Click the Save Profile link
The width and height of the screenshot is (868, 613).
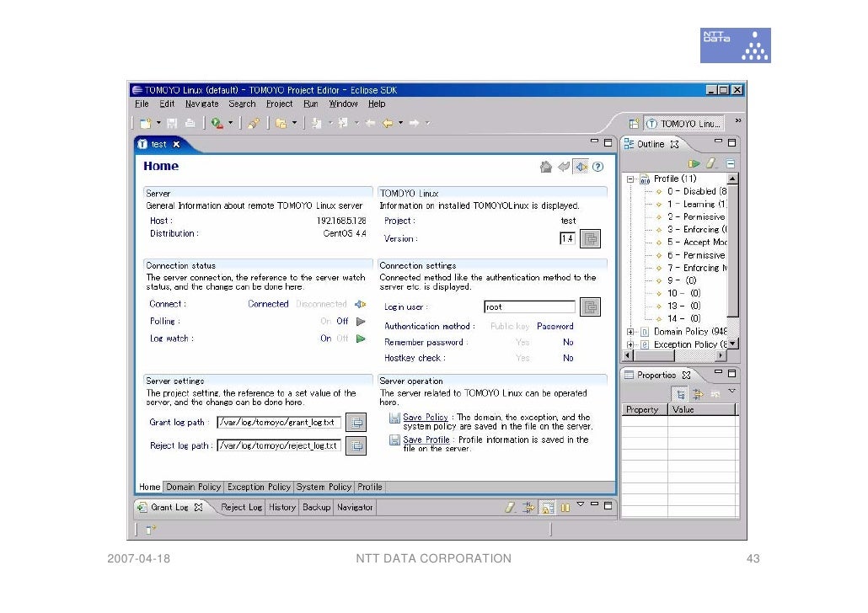click(426, 440)
